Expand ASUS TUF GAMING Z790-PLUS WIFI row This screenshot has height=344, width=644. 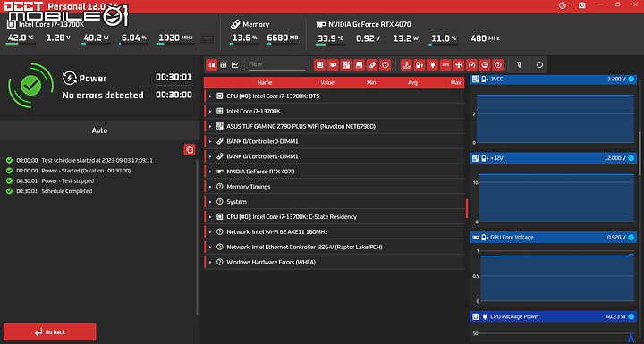pyautogui.click(x=210, y=127)
